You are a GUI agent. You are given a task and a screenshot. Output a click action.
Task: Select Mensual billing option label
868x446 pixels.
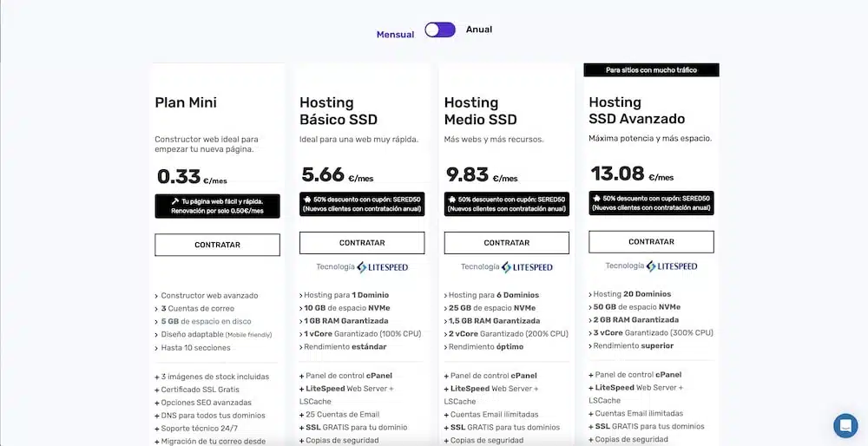(x=395, y=35)
